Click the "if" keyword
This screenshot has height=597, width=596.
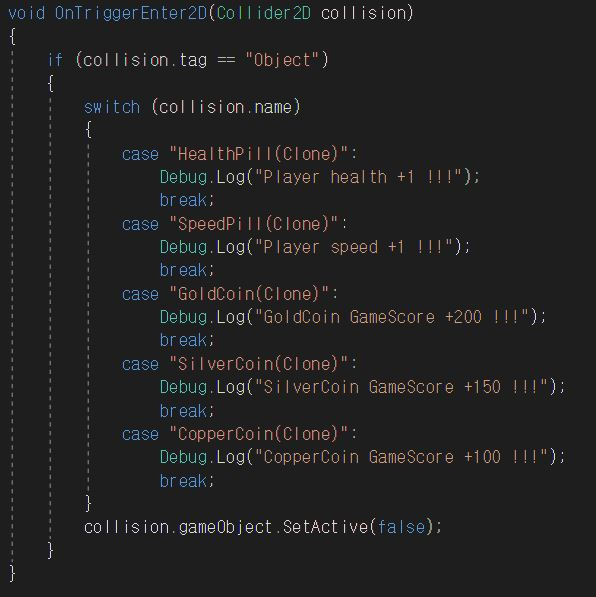(x=55, y=60)
